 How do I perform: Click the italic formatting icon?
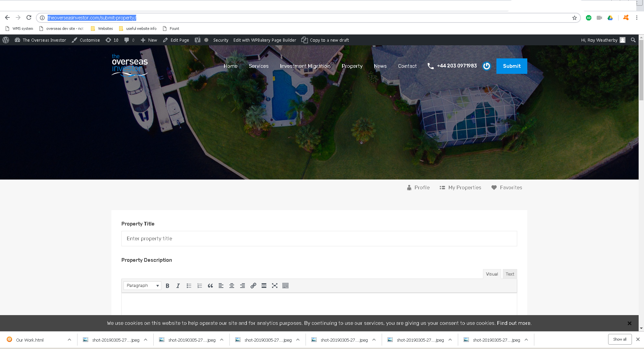[x=178, y=286]
